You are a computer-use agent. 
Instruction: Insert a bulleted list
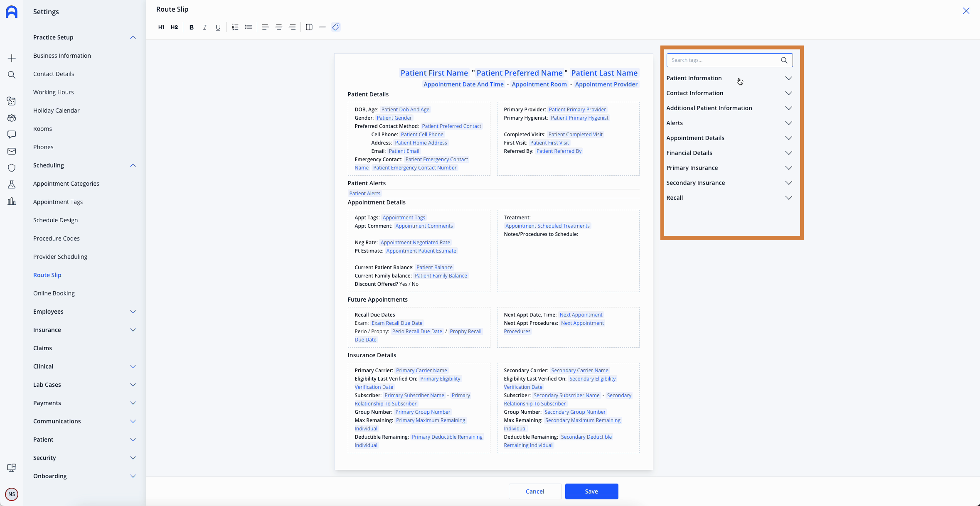249,27
